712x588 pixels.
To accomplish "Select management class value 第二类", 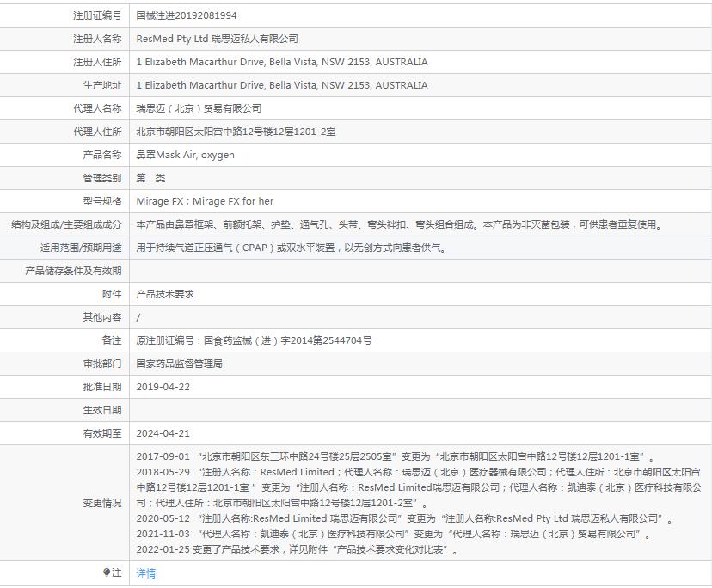I will pyautogui.click(x=150, y=178).
